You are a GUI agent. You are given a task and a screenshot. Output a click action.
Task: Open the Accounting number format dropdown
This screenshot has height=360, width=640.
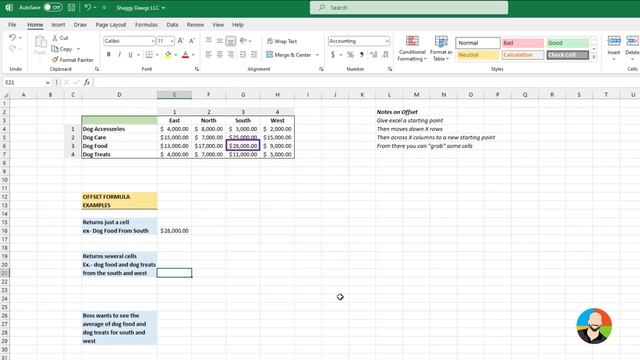pyautogui.click(x=387, y=41)
